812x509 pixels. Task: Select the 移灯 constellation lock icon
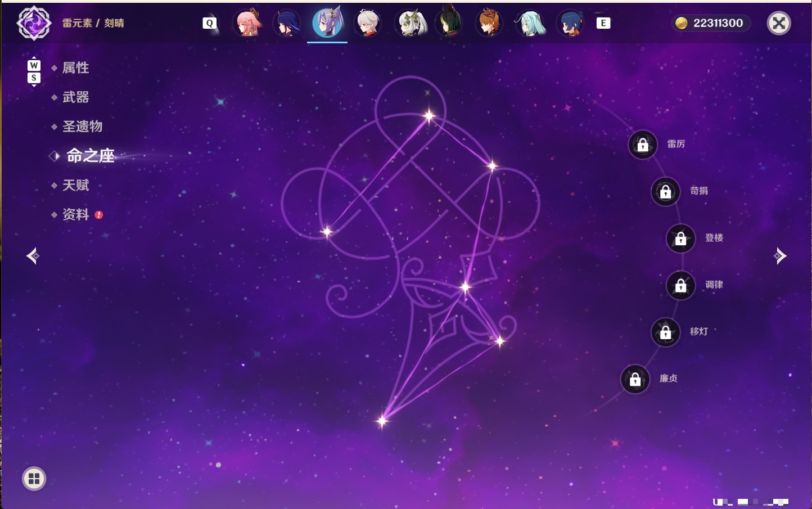pos(666,332)
